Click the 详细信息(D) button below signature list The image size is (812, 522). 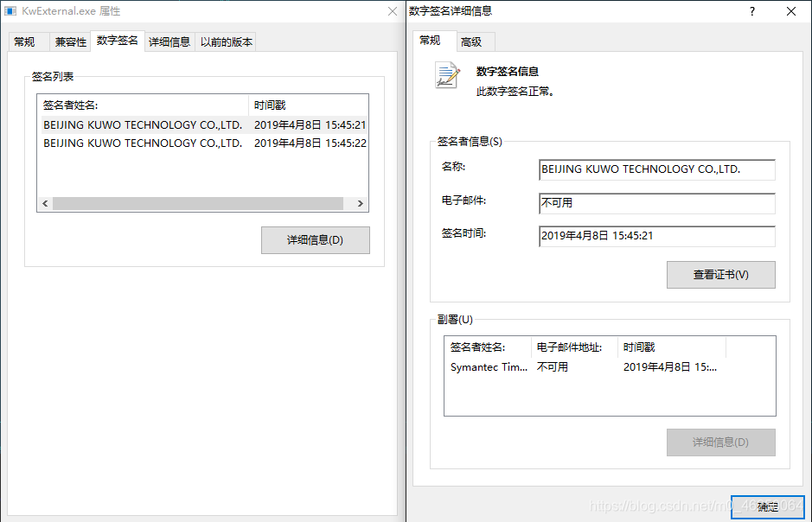pos(315,239)
